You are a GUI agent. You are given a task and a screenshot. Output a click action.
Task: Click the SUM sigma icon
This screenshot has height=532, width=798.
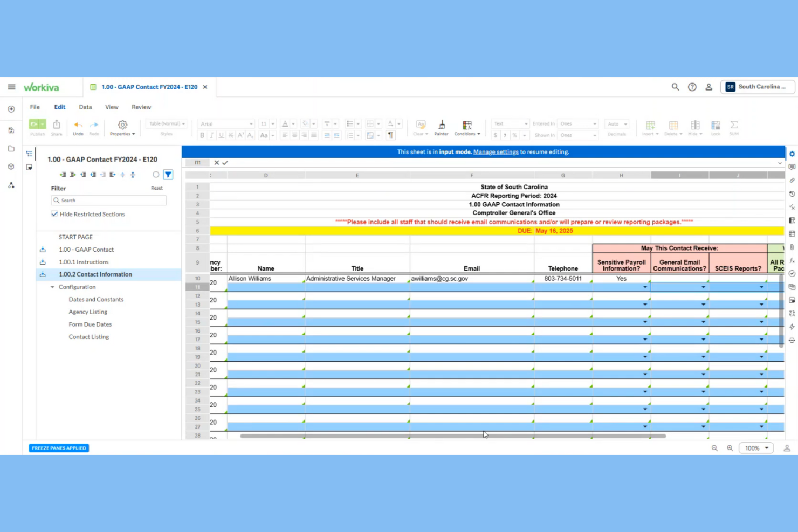(x=734, y=125)
